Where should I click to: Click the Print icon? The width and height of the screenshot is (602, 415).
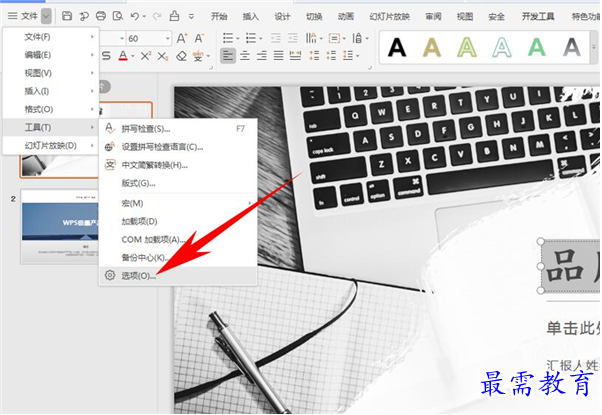coord(101,16)
